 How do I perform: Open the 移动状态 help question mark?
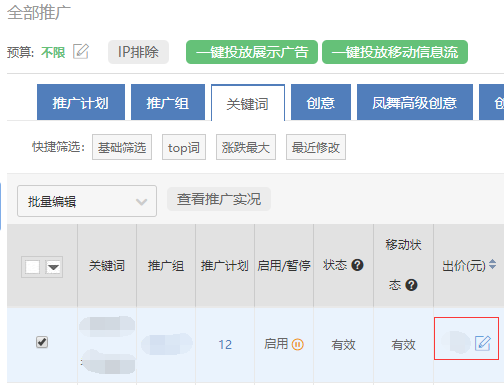[411, 285]
